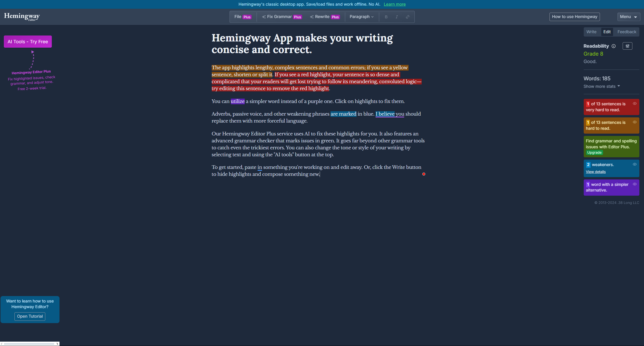View details for weakeners

click(596, 171)
